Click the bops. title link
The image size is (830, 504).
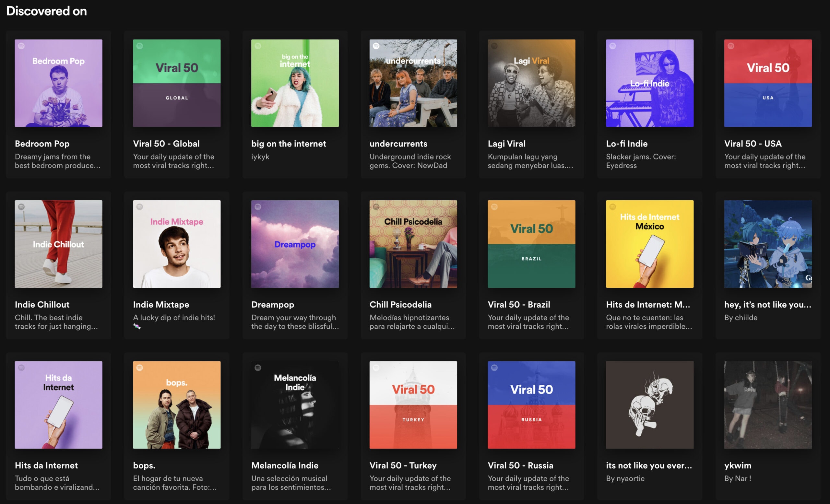coord(144,466)
